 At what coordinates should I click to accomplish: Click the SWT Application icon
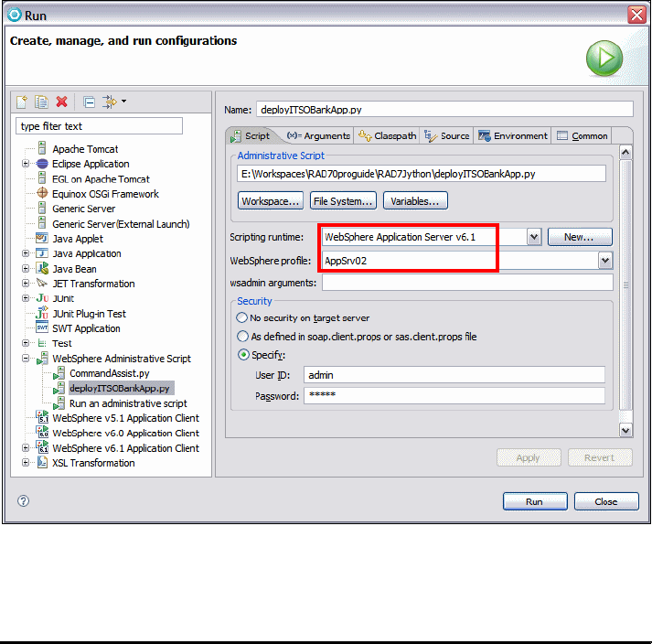[x=42, y=327]
